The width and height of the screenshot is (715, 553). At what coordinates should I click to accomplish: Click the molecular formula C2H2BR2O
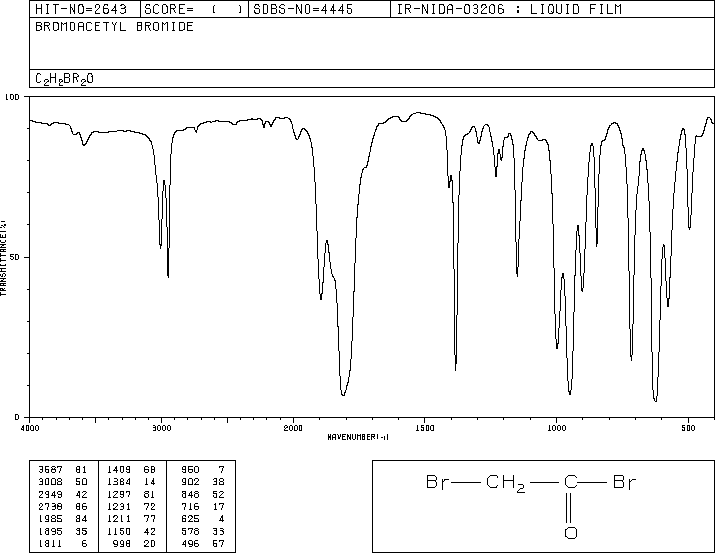point(64,79)
